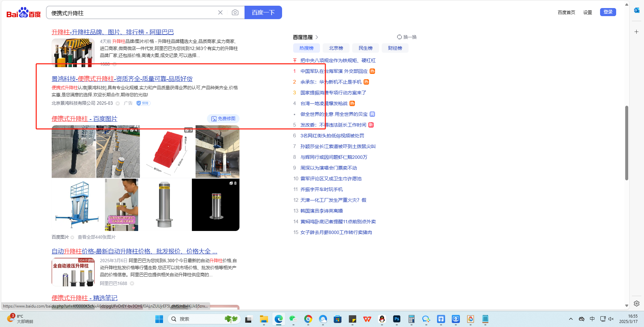The width and height of the screenshot is (644, 327).
Task: Click the 保障 badge in the ad
Action: [143, 103]
